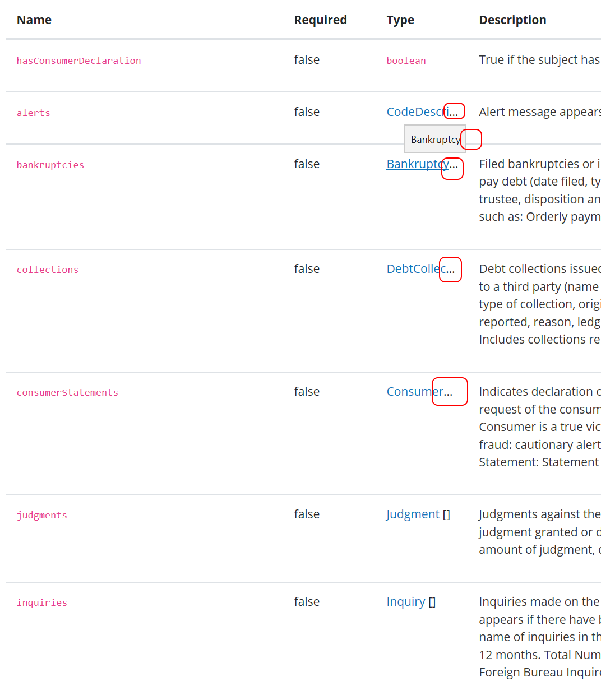601x700 pixels.
Task: Click false in the judgments row
Action: point(307,514)
